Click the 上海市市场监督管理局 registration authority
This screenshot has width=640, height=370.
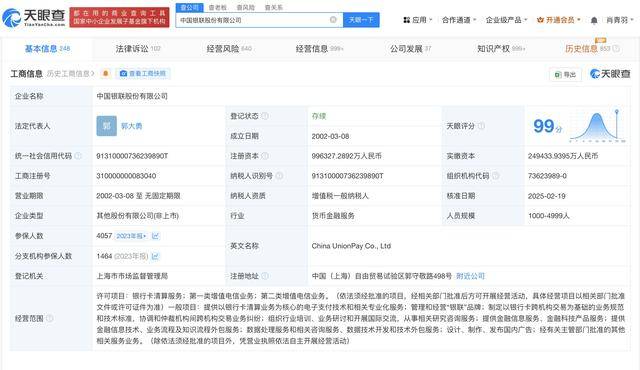(132, 276)
